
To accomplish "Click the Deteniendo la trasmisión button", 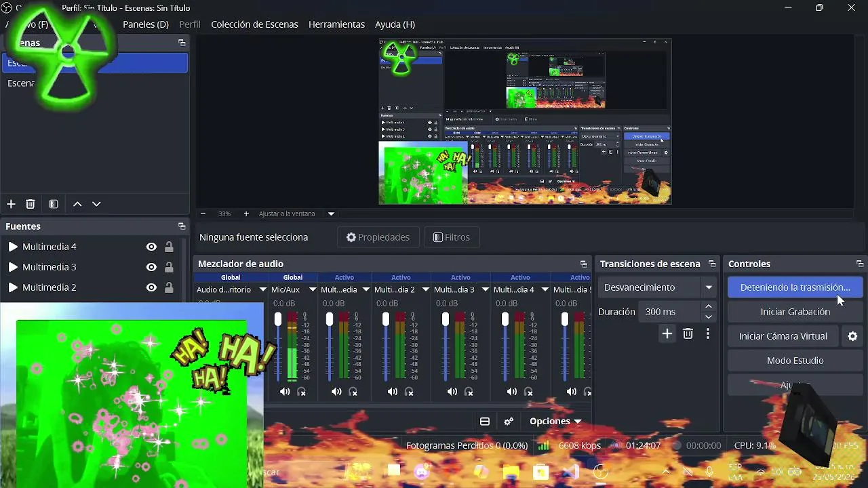I will click(x=795, y=287).
